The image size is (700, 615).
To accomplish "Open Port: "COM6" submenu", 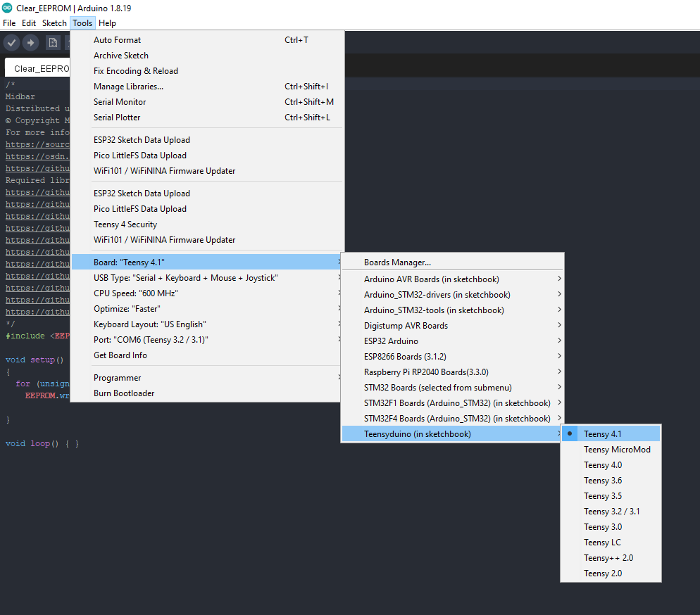I will 208,340.
